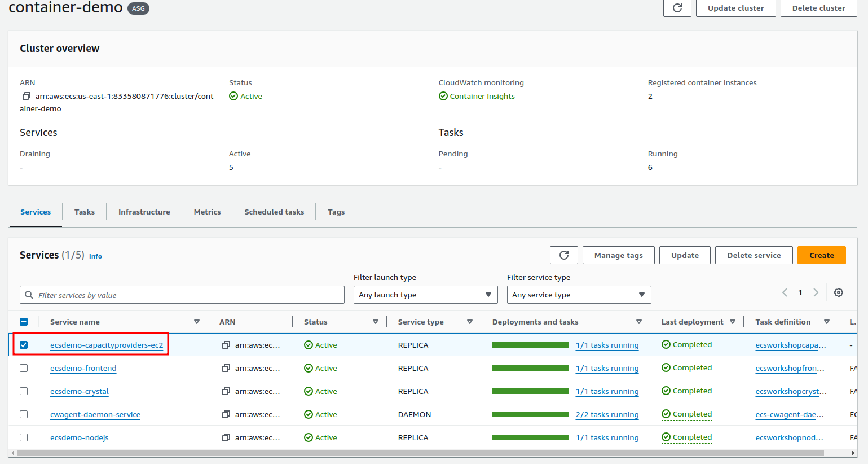Tick the checkbox for ecsdemo-crystal
The height and width of the screenshot is (464, 868).
tap(24, 391)
